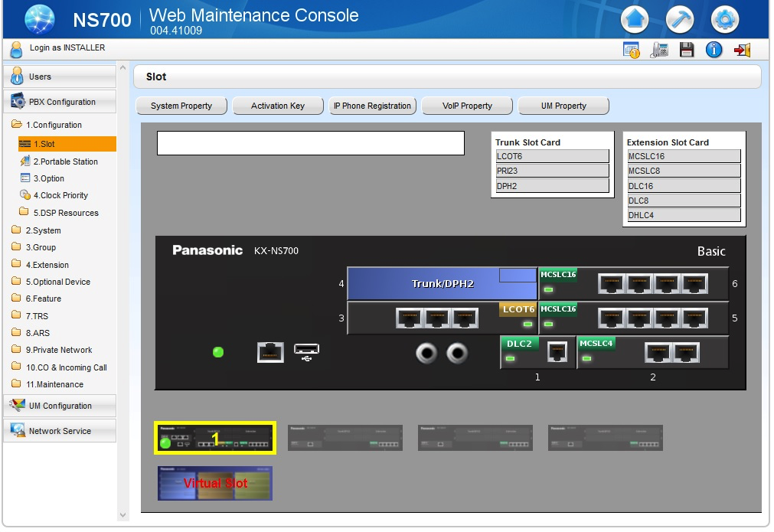
Task: Click the sidebar scroll-up arrow
Action: click(123, 67)
